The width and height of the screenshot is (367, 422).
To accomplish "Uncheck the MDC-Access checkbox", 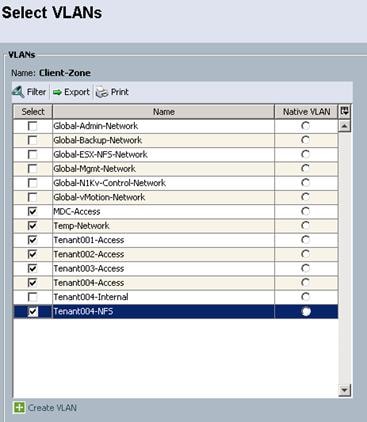I will click(33, 212).
